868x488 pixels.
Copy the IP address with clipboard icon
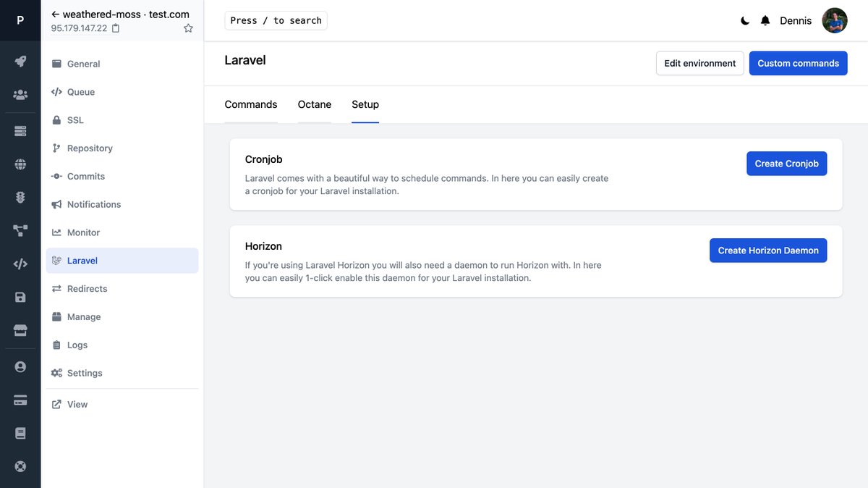click(x=116, y=28)
